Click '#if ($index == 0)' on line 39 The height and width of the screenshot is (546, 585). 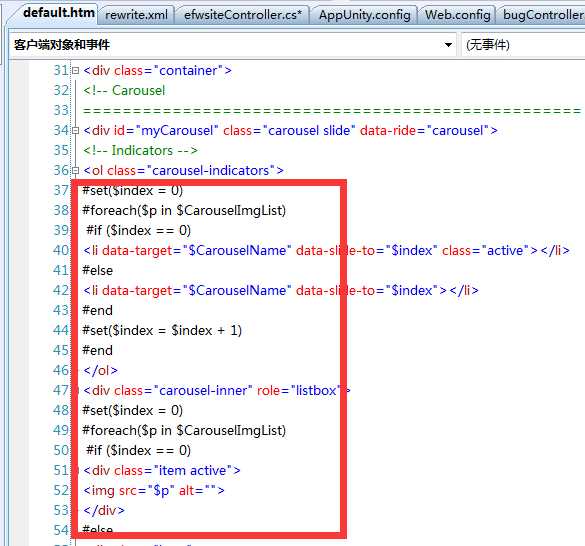[x=138, y=230]
